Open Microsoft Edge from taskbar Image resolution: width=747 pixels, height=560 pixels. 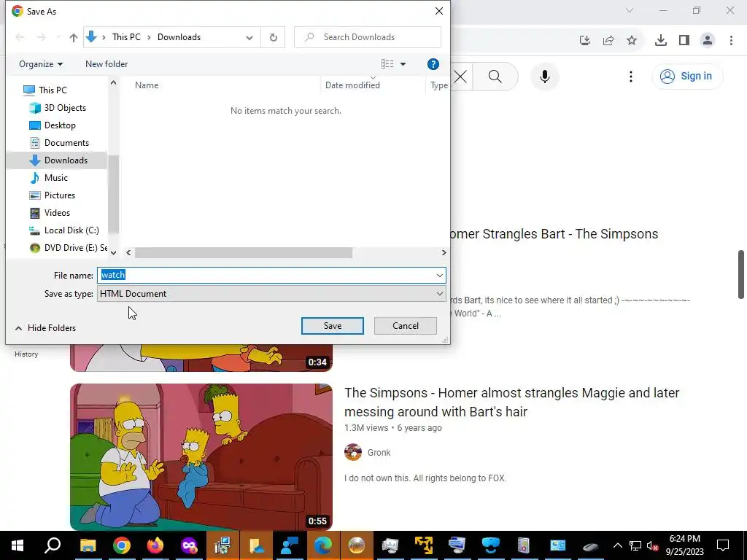pyautogui.click(x=322, y=545)
